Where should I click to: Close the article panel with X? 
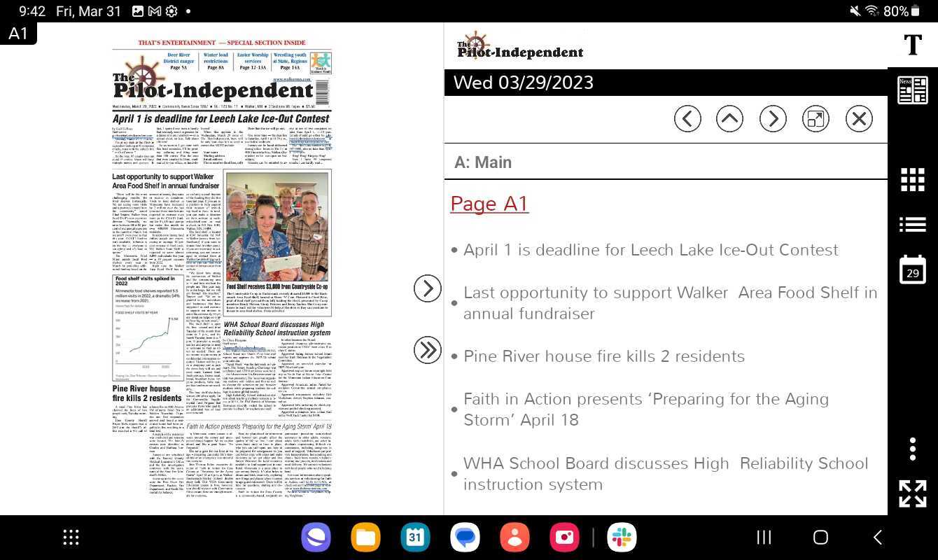[x=859, y=119]
